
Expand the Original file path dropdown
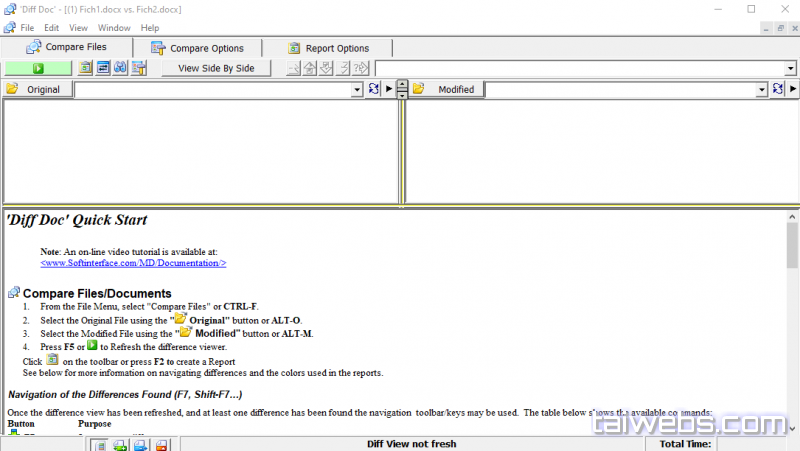tap(357, 90)
